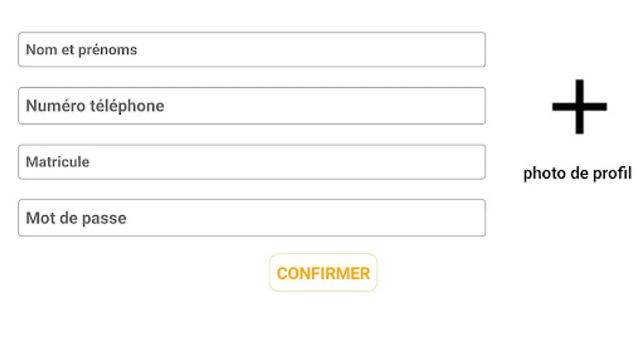Viewport: 644px width, 362px height.
Task: Click the 'photo de profil' label
Action: (x=577, y=173)
